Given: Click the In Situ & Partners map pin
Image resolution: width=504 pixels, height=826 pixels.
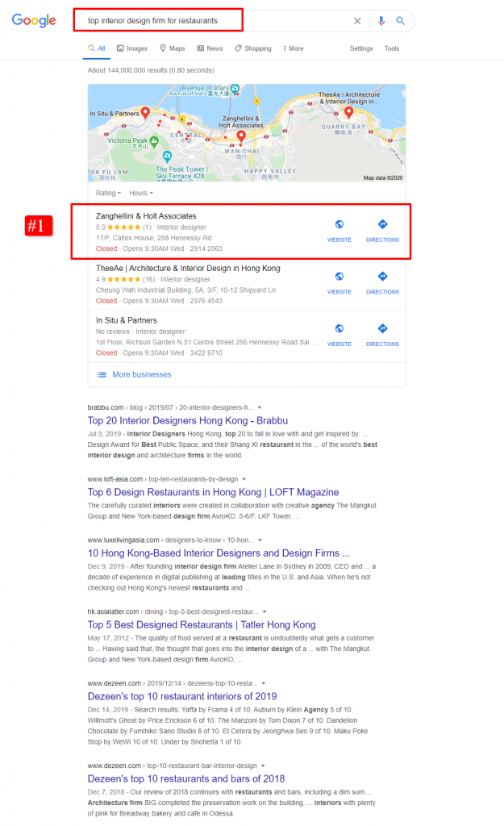Looking at the screenshot, I should [x=145, y=112].
